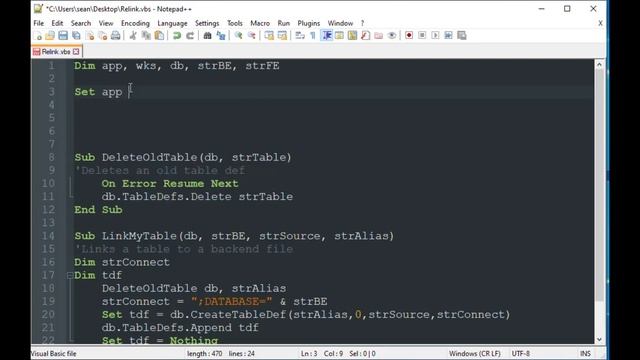Toggle the highlighted Indent Guide button
Screen dimensions: 640x360
pos(327,36)
